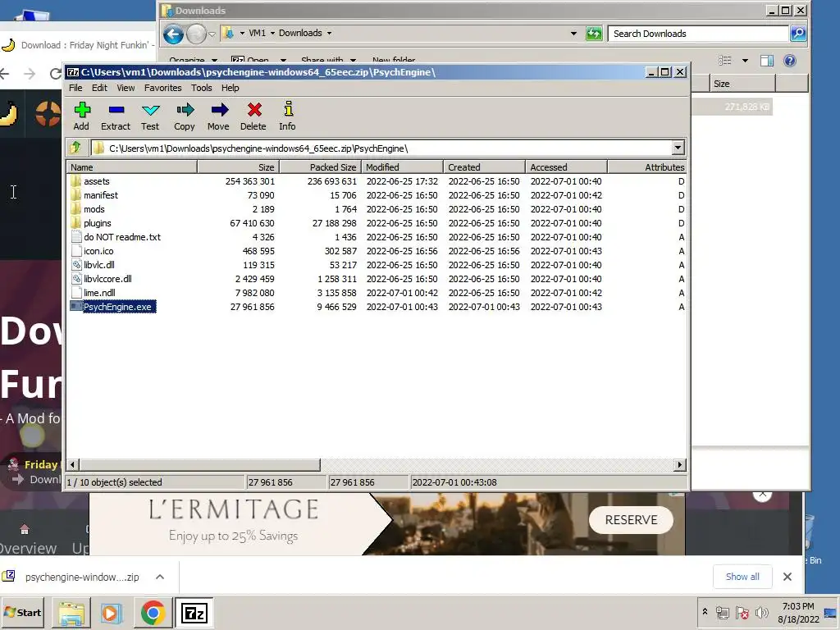The width and height of the screenshot is (840, 630).
Task: Select the plugins folder
Action: click(98, 223)
